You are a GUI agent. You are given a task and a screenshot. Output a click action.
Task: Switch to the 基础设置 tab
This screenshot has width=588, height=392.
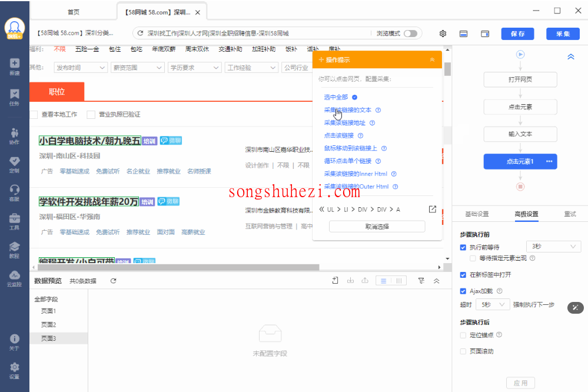pyautogui.click(x=477, y=214)
